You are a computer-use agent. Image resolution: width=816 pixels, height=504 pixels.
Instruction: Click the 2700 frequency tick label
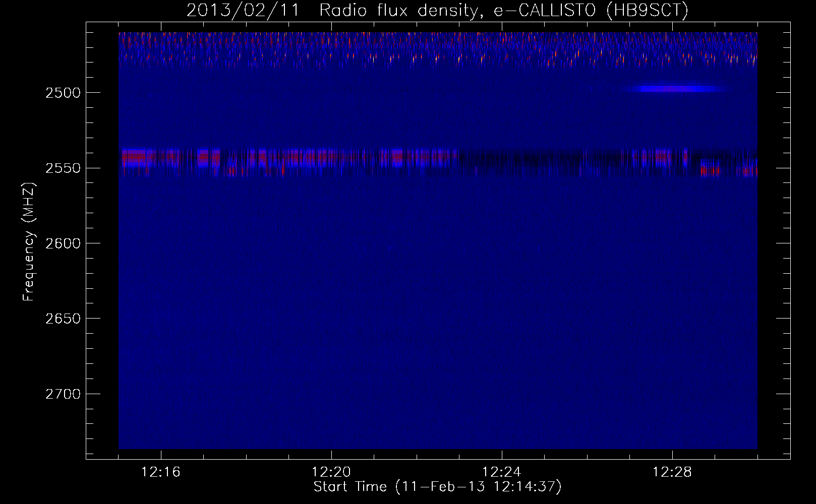tap(64, 394)
